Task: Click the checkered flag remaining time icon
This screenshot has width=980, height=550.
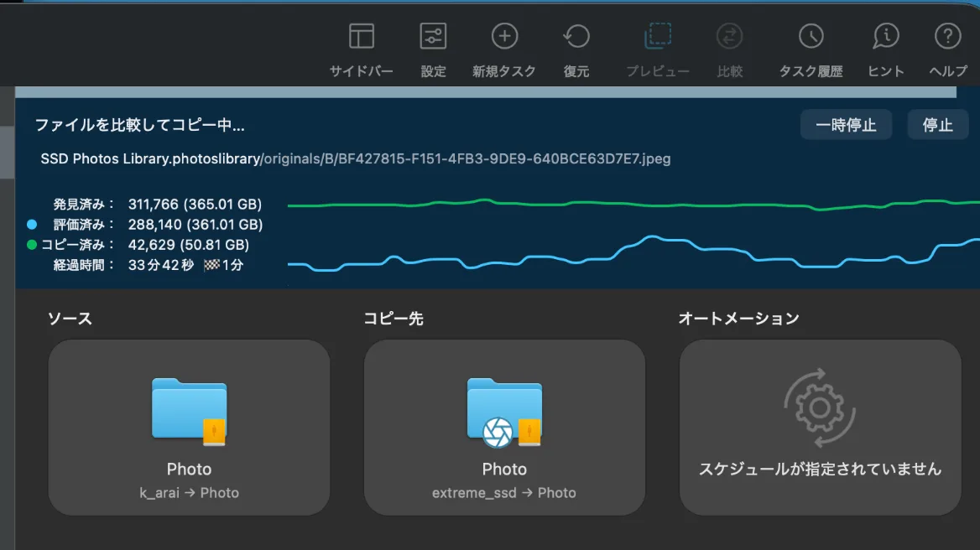Action: point(212,265)
